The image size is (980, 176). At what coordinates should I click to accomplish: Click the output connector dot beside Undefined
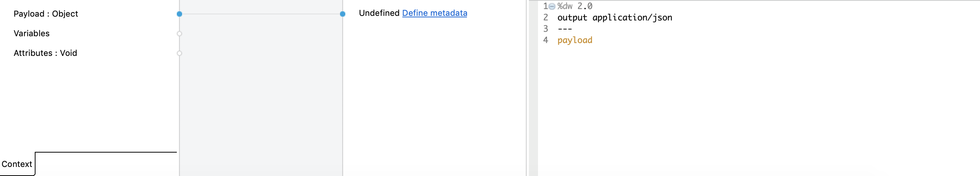342,14
